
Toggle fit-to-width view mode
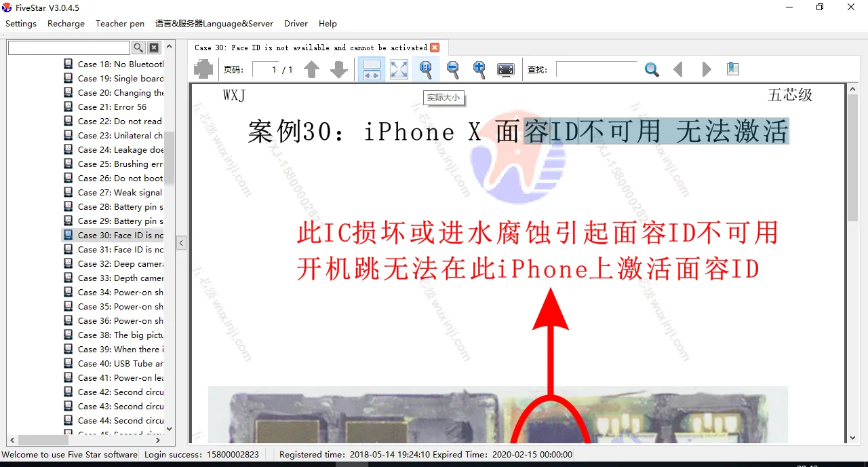point(372,69)
